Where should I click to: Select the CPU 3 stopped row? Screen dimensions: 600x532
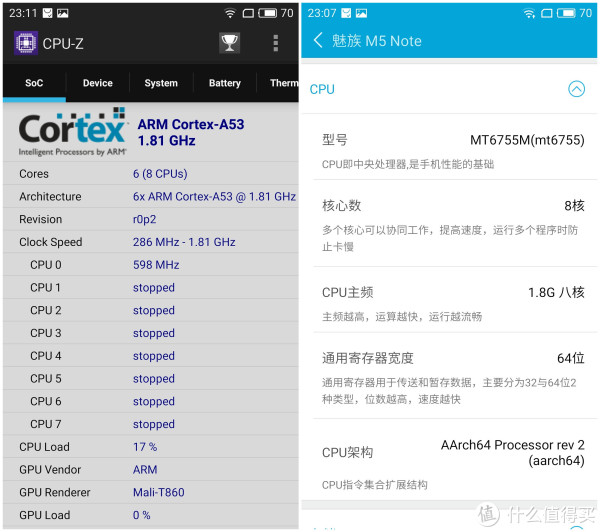click(151, 333)
